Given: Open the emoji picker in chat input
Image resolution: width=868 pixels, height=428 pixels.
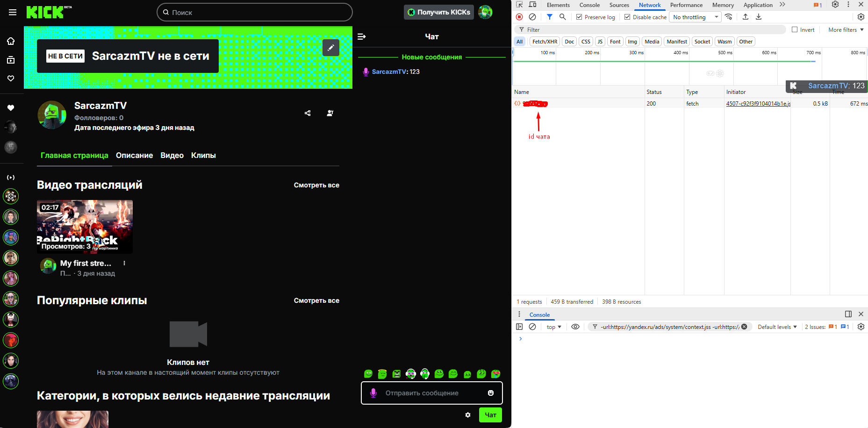Looking at the screenshot, I should pos(490,393).
